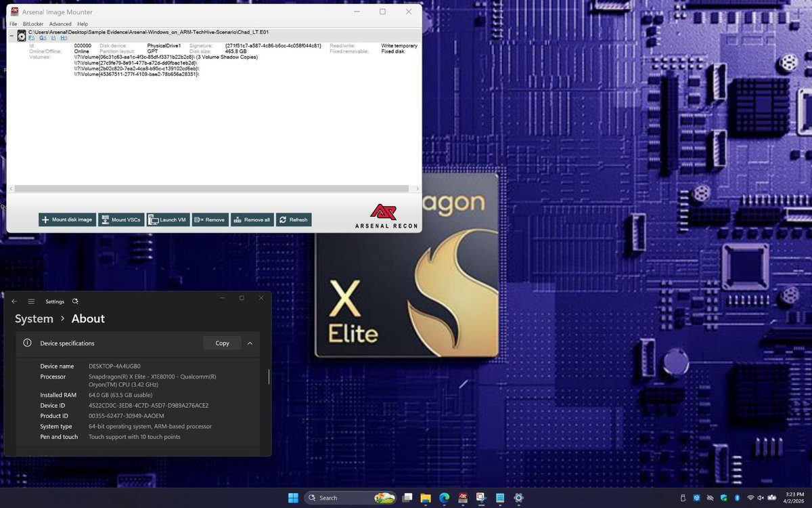Select the Chad_LT.E01 image path text
This screenshot has height=508, width=812.
[149, 32]
